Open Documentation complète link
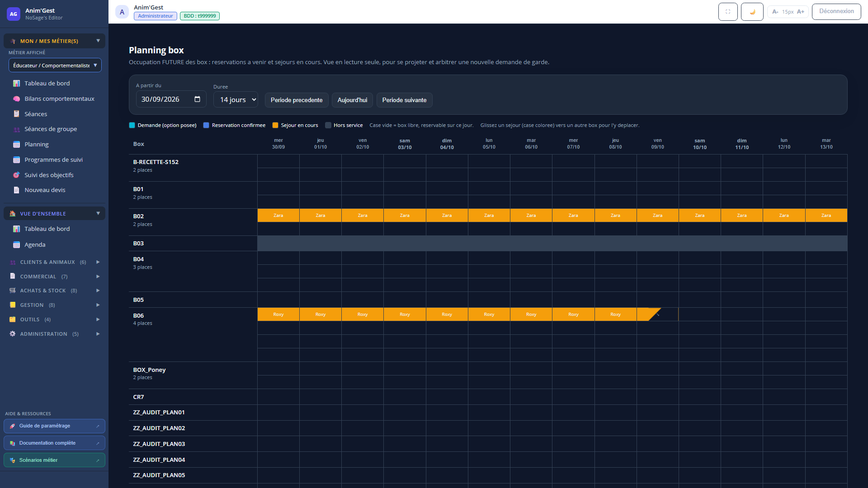Screen dimensions: 868x488 pos(54,443)
